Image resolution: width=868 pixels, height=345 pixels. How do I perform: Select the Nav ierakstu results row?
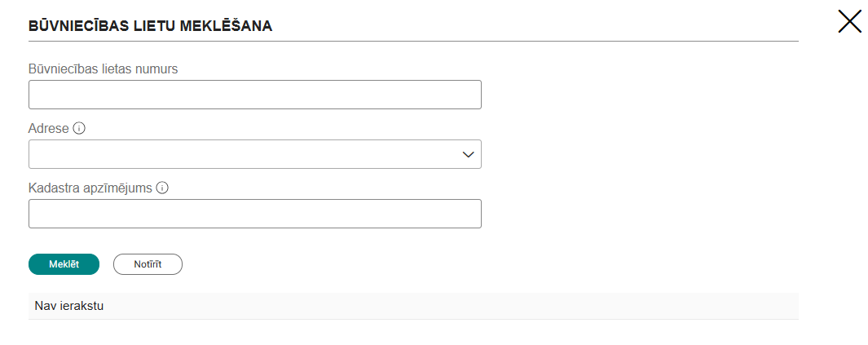(413, 306)
